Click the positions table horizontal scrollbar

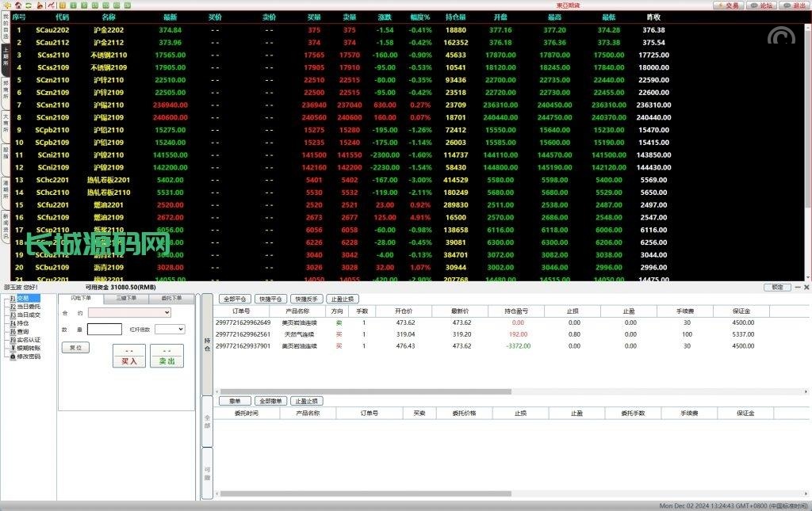(365, 391)
